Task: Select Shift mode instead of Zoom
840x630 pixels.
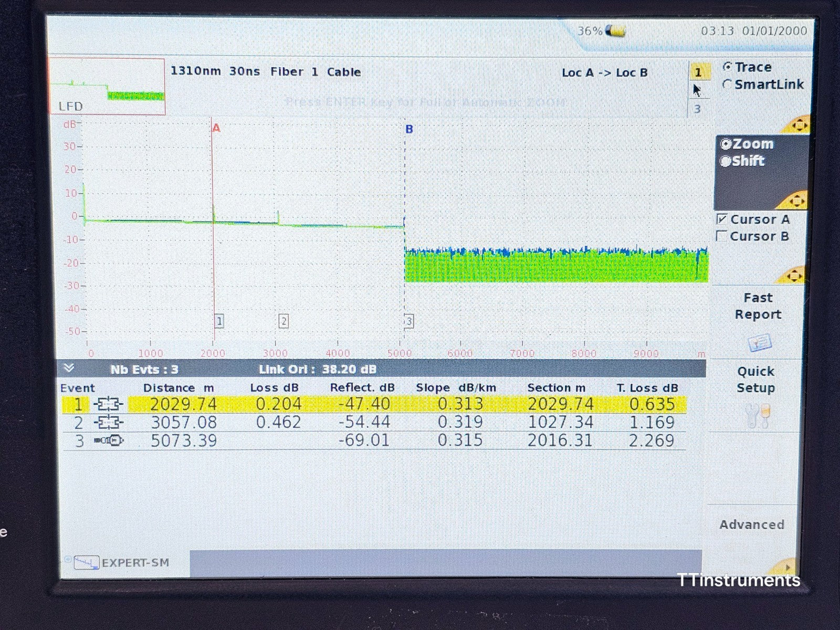Action: 727,161
